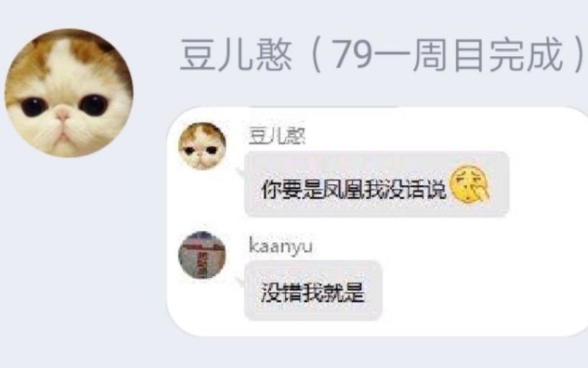
Task: Open the forwarded chat record card
Action: pyautogui.click(x=377, y=221)
